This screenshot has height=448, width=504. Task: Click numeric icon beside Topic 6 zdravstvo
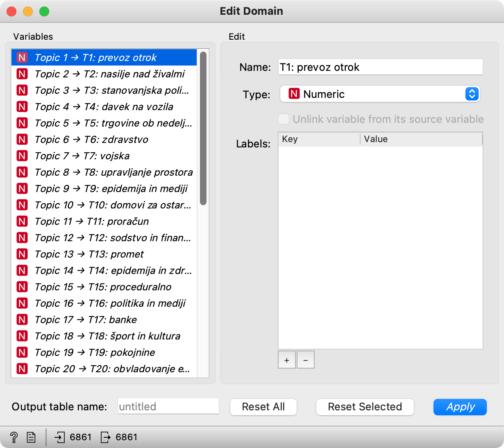click(22, 140)
